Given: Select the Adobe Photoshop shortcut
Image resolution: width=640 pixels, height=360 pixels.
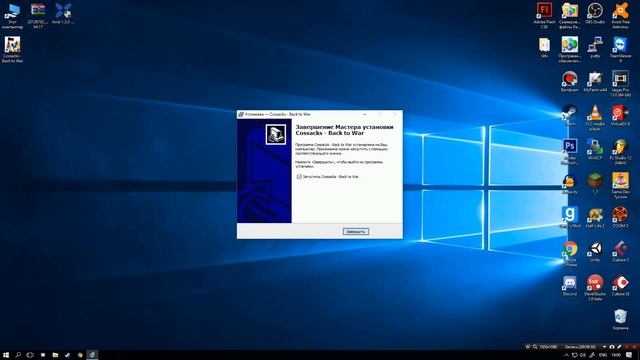Looking at the screenshot, I should click(x=569, y=152).
